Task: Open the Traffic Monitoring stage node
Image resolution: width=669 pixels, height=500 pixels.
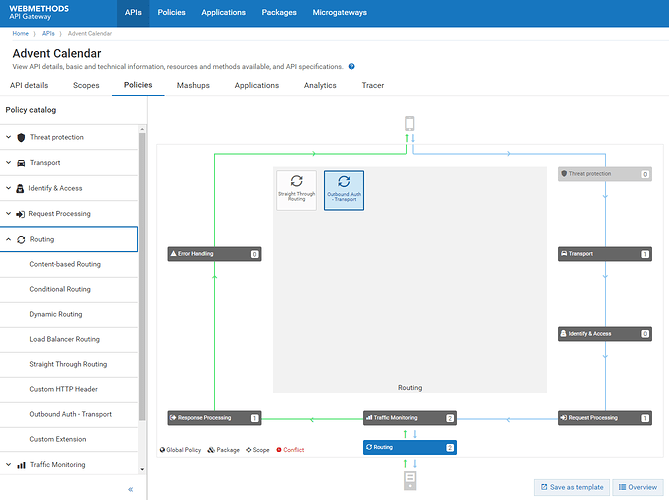Action: [x=409, y=417]
